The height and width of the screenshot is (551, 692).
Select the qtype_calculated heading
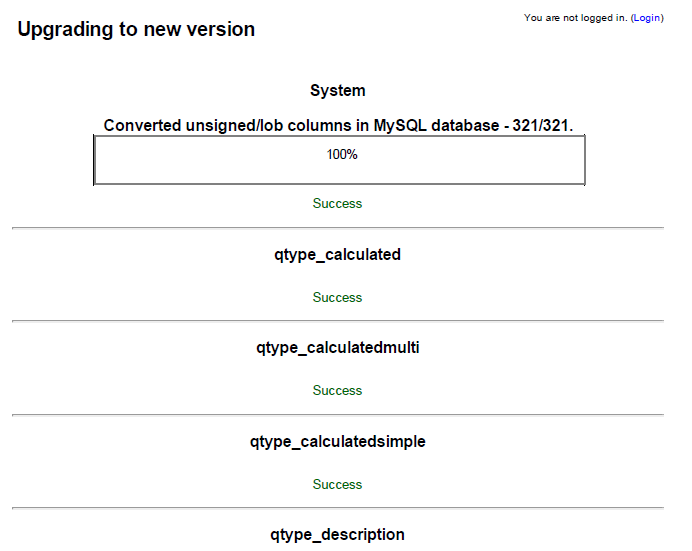[338, 255]
